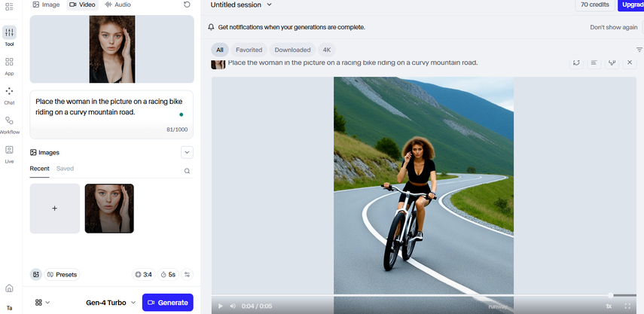Toggle the sidebar menu icon at top left
644x314 pixels.
9,6
